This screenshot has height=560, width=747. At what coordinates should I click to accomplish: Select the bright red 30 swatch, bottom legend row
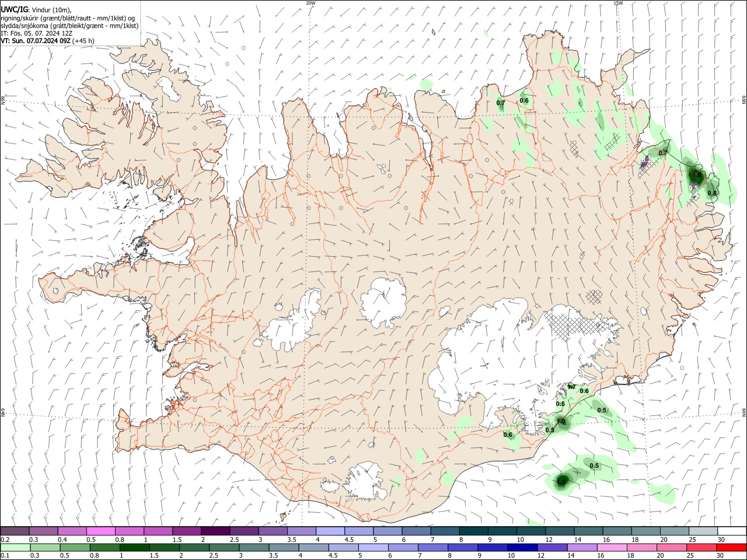[731, 548]
